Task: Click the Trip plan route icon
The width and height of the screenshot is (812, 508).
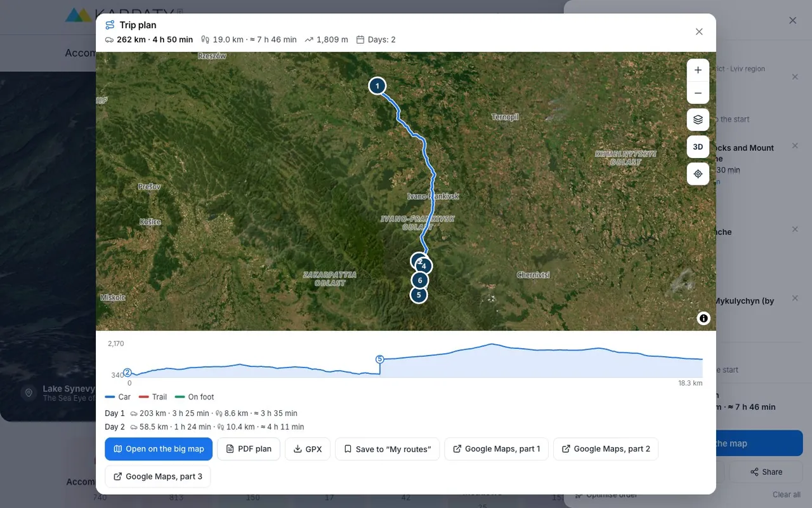Action: (x=110, y=25)
